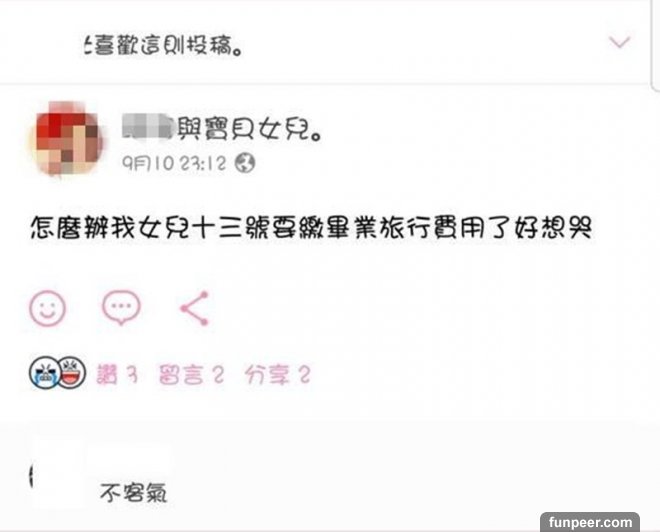
Task: Open the 分享 2 shares count
Action: point(278,375)
